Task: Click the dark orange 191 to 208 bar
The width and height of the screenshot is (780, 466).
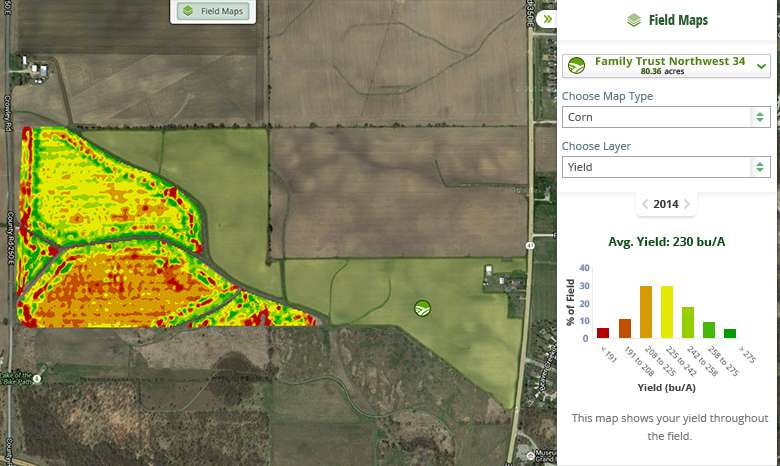Action: click(x=625, y=329)
